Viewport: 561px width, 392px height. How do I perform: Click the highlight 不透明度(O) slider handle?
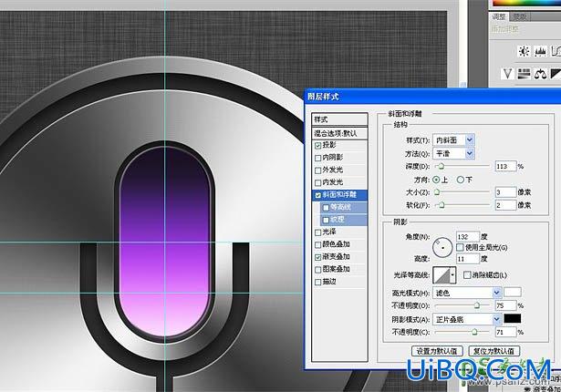pos(477,305)
